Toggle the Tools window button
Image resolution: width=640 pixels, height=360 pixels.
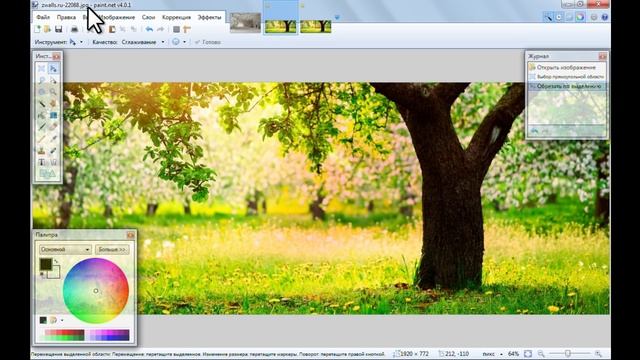[548, 17]
